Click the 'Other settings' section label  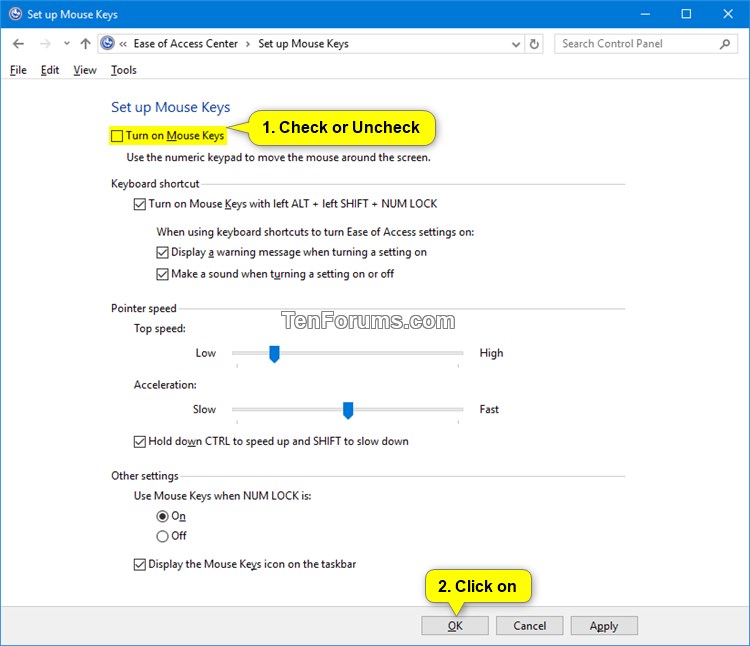click(144, 476)
